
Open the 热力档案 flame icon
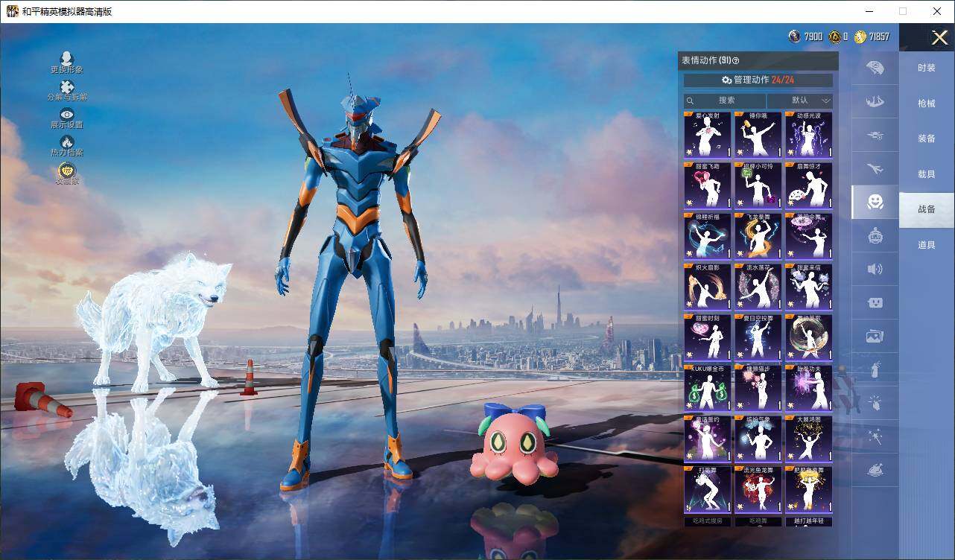coord(67,142)
